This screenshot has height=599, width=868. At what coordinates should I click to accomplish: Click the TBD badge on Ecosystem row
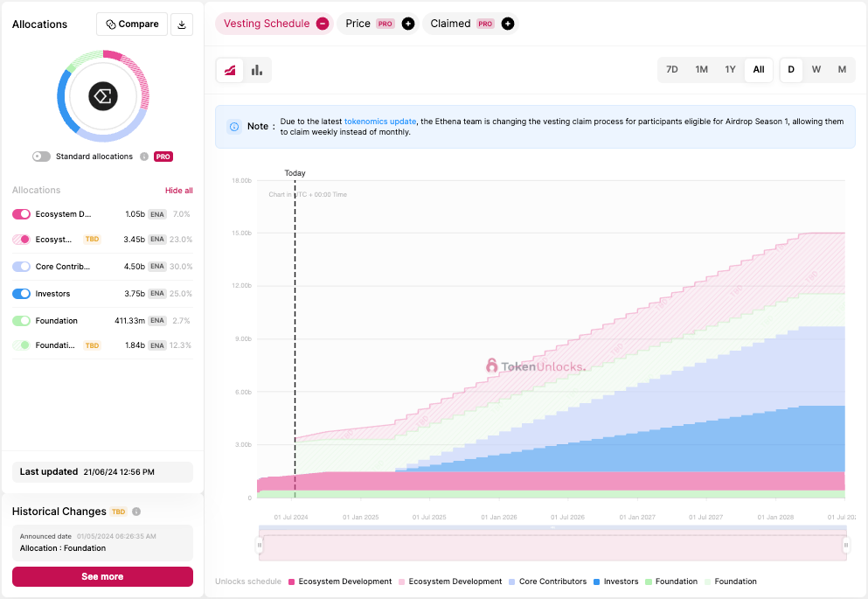[x=92, y=239]
